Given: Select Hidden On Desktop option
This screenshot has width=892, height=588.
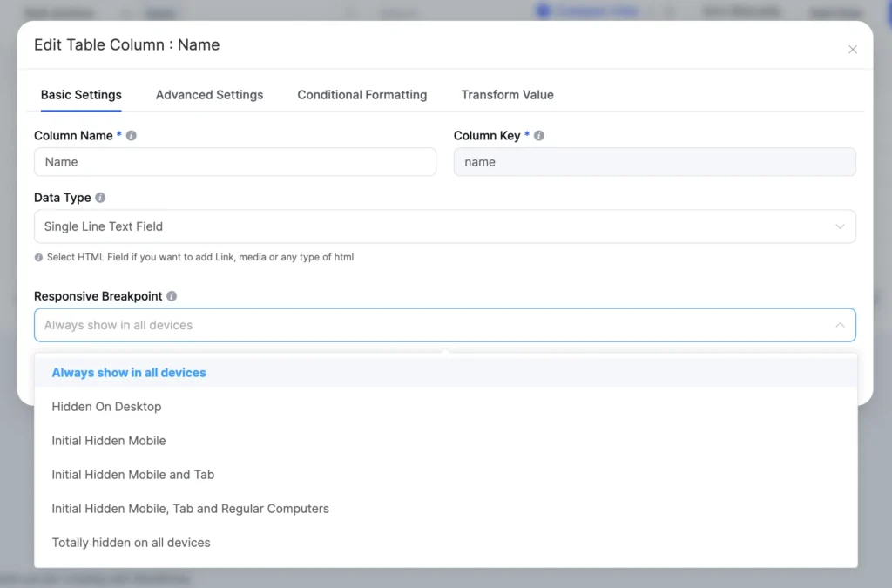Looking at the screenshot, I should (445, 407).
